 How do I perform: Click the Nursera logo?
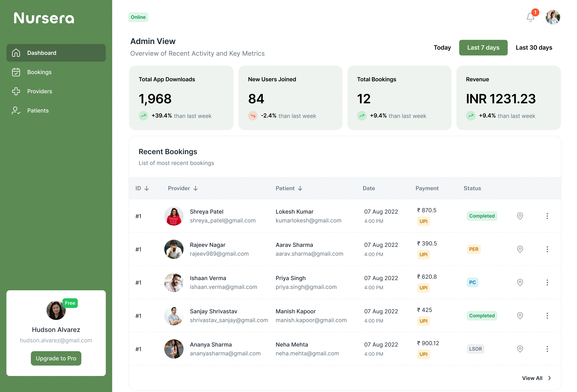click(44, 18)
